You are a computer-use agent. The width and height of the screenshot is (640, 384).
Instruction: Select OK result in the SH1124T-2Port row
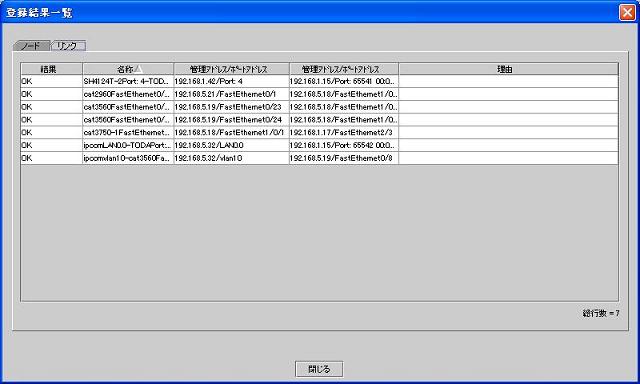coord(51,81)
